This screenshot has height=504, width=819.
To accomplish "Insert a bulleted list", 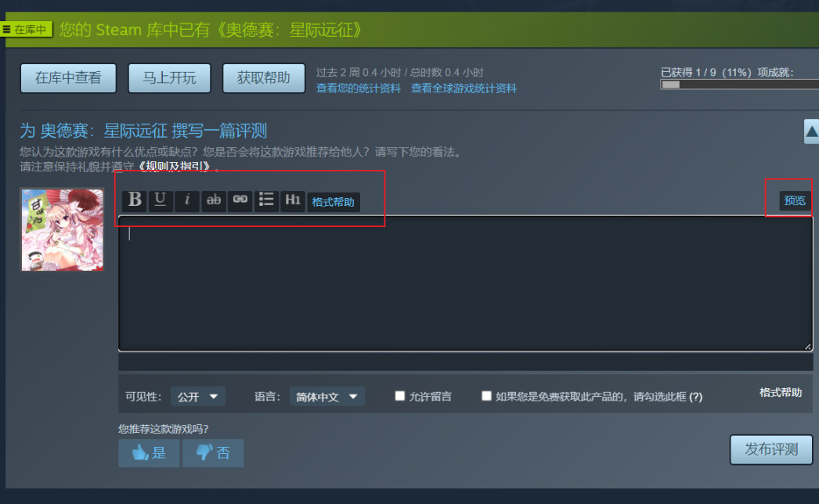I will click(x=266, y=200).
